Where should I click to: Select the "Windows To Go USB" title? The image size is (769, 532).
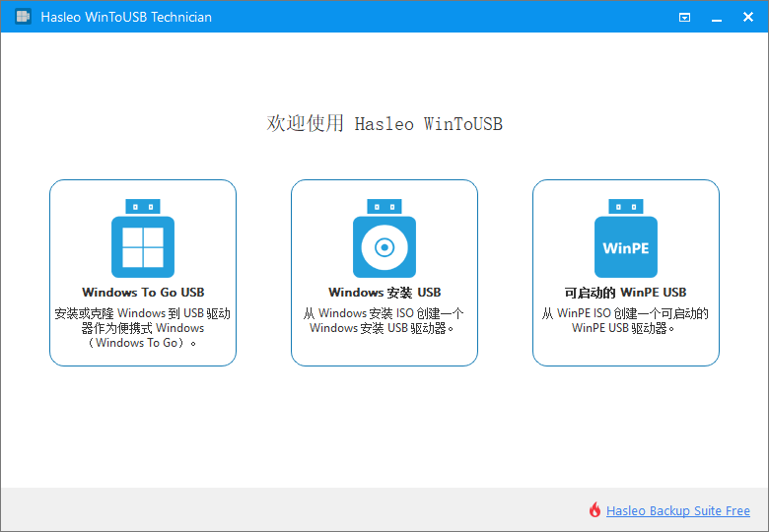143,293
